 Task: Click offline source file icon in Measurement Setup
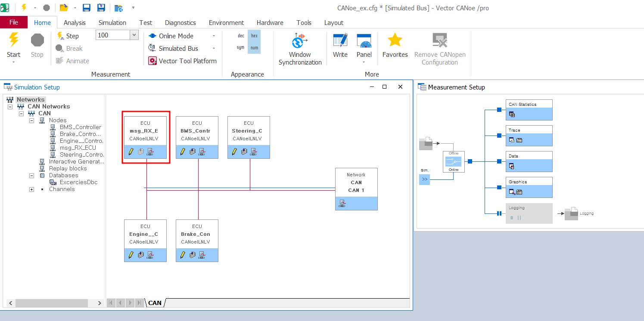tap(426, 143)
